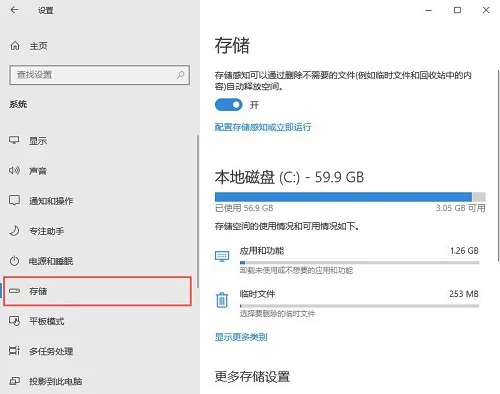Click the magnifier icon in search box

(180, 74)
